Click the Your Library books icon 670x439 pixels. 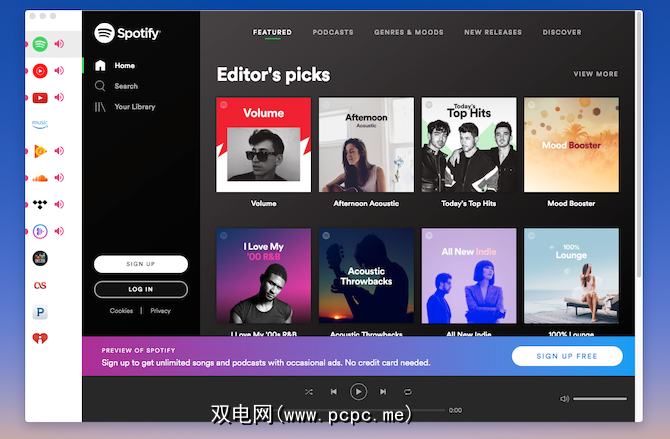[x=100, y=107]
